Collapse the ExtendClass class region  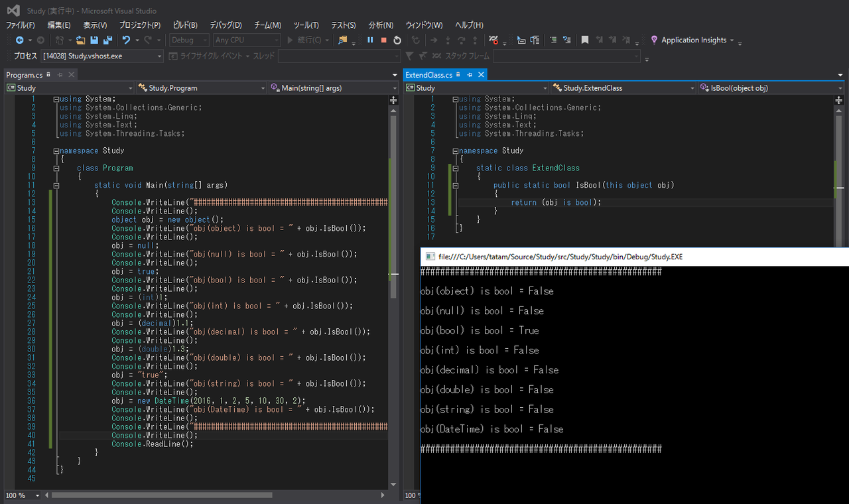[456, 168]
